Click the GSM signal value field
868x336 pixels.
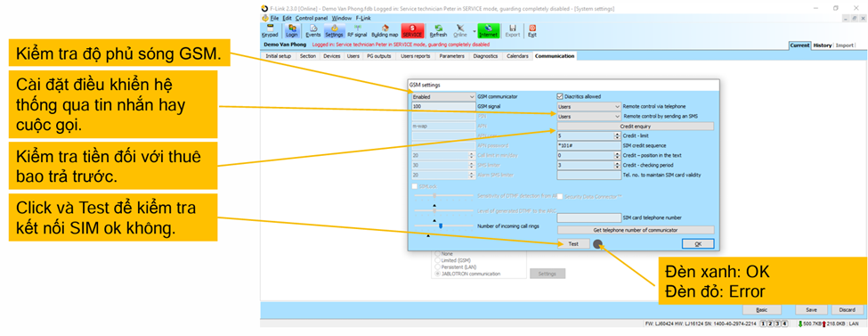click(443, 106)
